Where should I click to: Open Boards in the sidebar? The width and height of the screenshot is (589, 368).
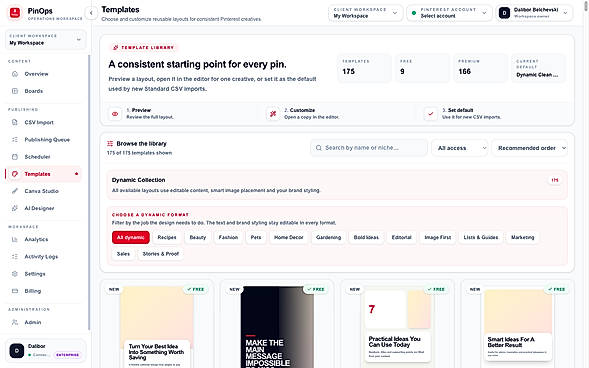44,91
